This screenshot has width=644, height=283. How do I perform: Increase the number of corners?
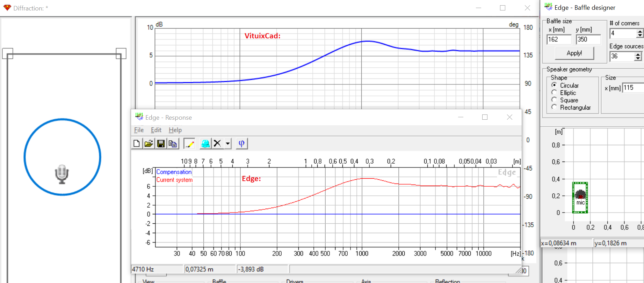(x=640, y=31)
